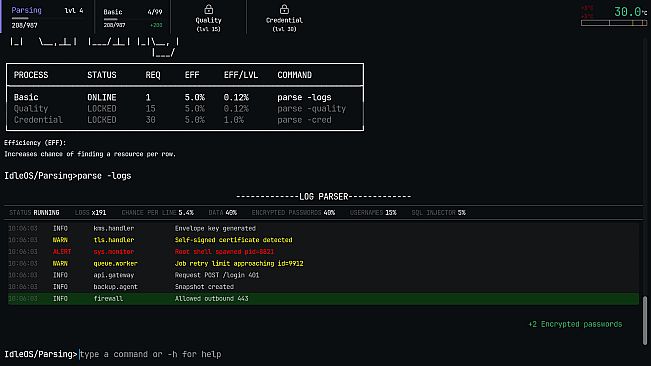The height and width of the screenshot is (366, 651).
Task: Select the locked Quality process row
Action: tap(185, 109)
